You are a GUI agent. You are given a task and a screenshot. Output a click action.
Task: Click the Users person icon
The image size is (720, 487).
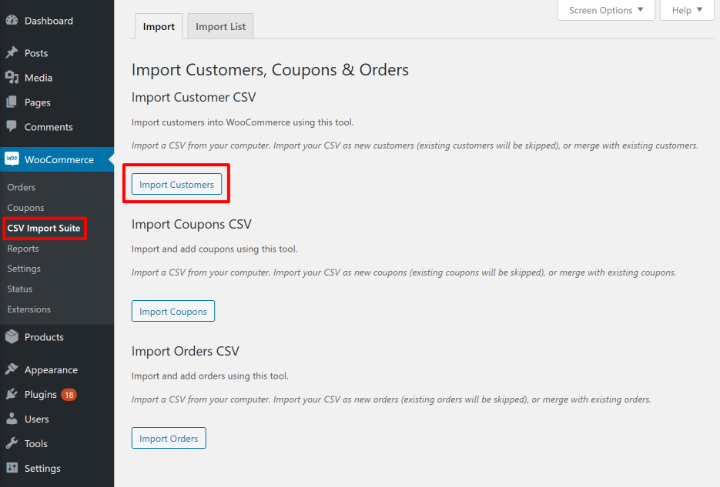point(12,419)
